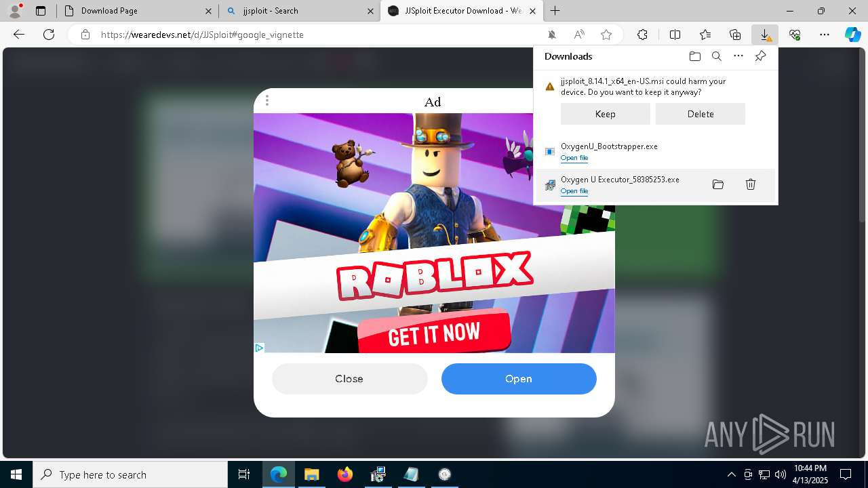The width and height of the screenshot is (868, 488).
Task: Open more options in Downloads panel
Action: click(x=738, y=56)
